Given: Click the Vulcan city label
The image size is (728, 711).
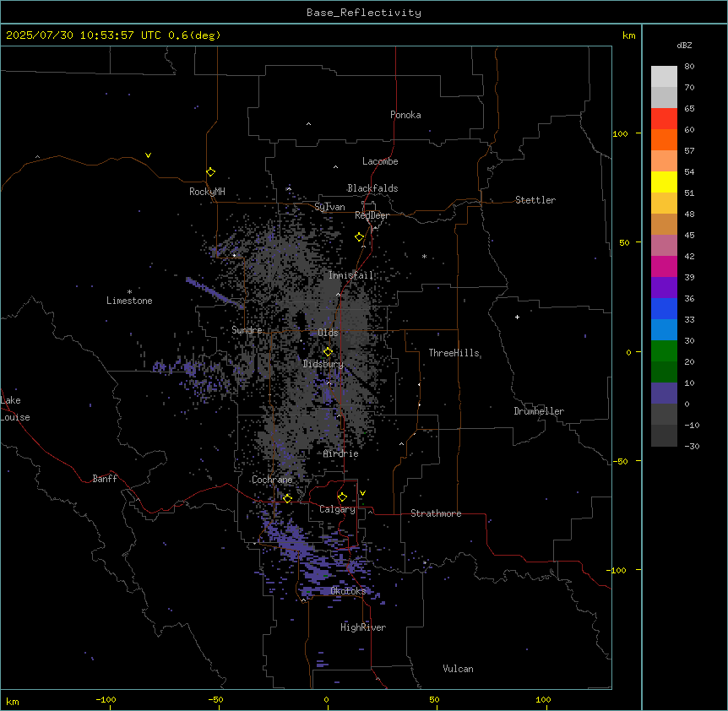Looking at the screenshot, I should tap(459, 669).
